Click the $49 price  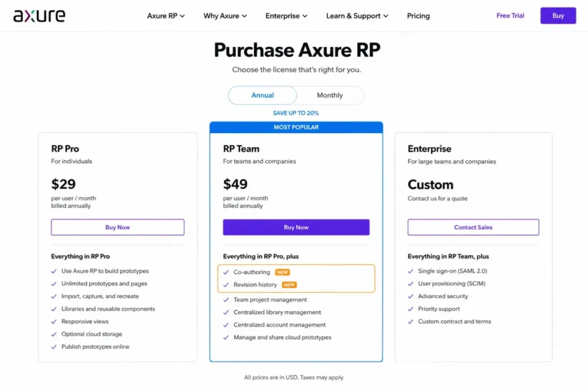click(x=235, y=184)
